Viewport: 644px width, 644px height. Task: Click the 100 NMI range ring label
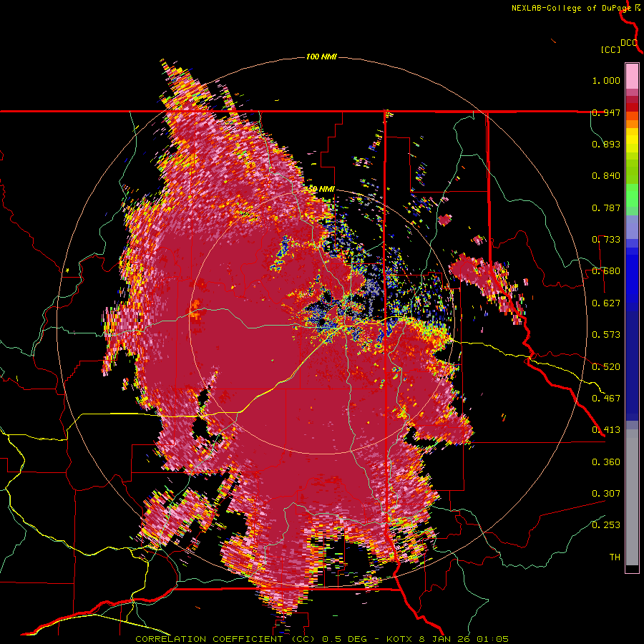pos(321,57)
